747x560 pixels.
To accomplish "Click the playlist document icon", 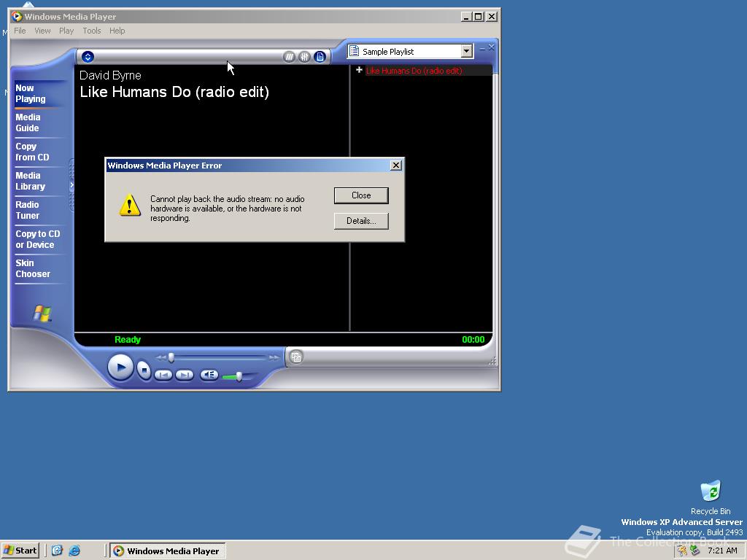I will [x=354, y=50].
